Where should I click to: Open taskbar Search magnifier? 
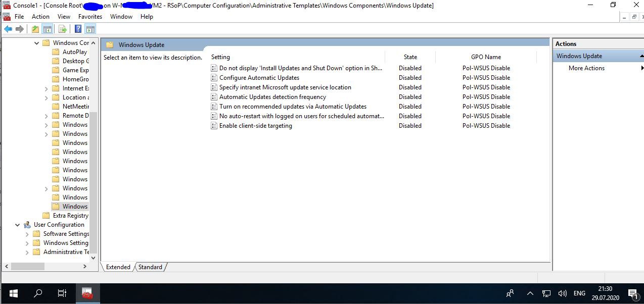[x=38, y=293]
